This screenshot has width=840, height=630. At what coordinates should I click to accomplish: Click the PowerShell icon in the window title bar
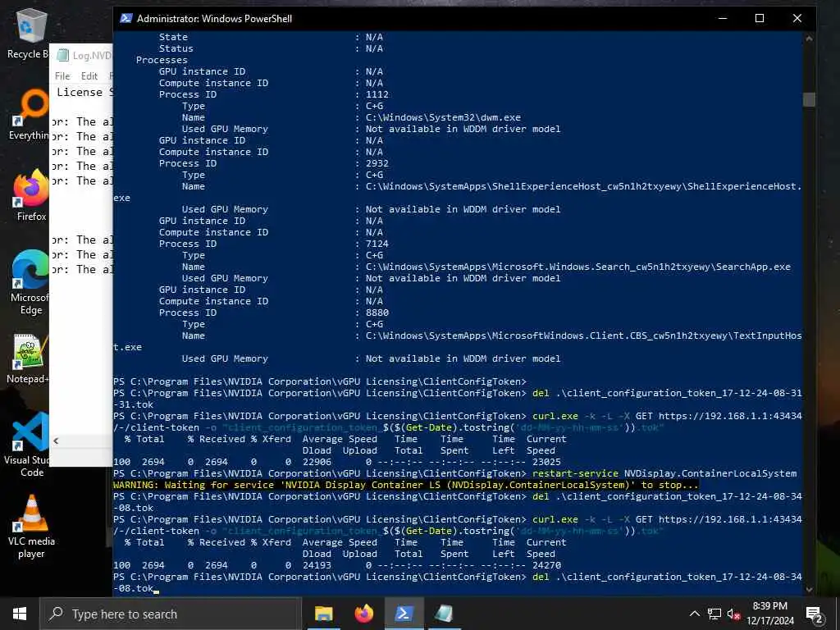(126, 18)
